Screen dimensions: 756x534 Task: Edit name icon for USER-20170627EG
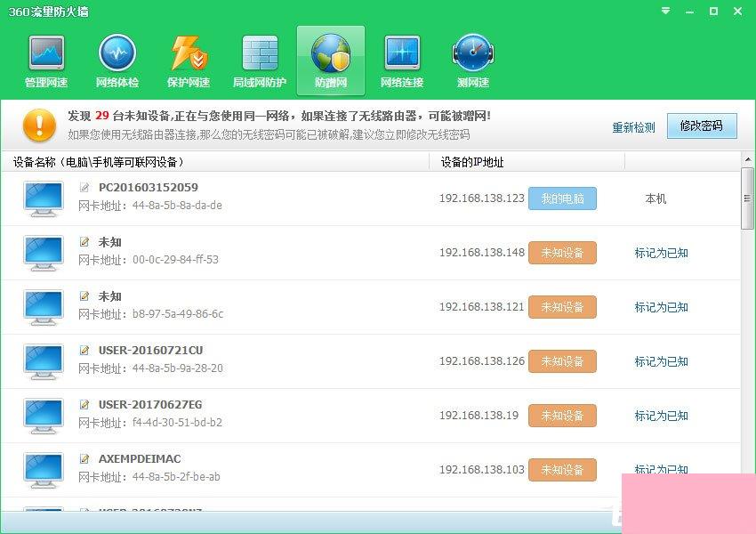(84, 404)
